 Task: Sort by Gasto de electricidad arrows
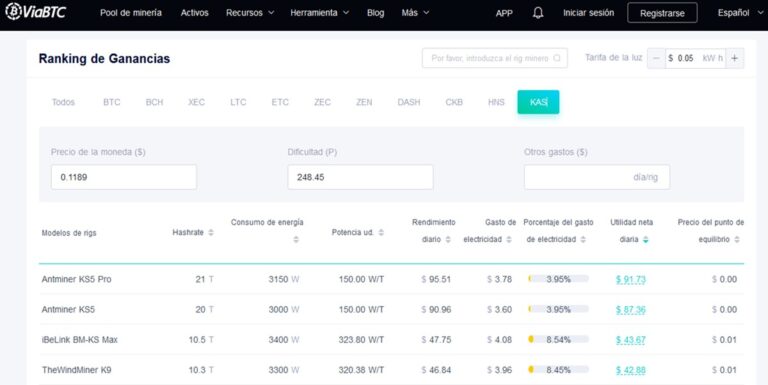tap(509, 240)
